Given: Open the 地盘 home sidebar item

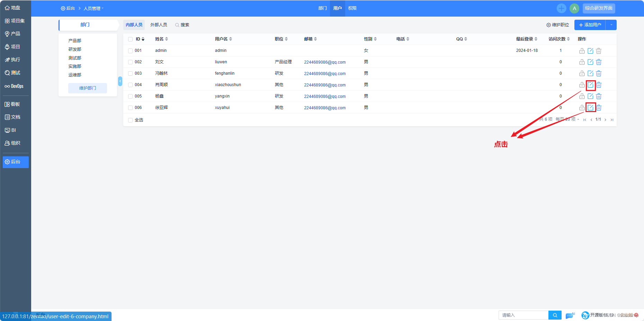Looking at the screenshot, I should (13, 8).
